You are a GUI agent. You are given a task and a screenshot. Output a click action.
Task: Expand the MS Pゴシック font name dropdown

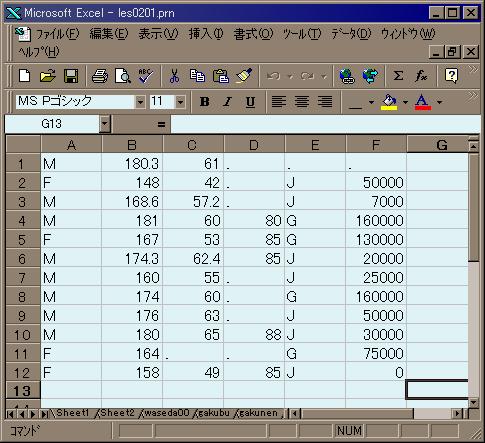tap(140, 102)
